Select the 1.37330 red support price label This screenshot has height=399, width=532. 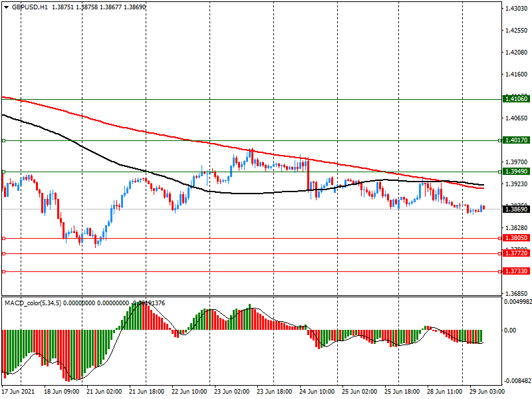click(x=517, y=271)
